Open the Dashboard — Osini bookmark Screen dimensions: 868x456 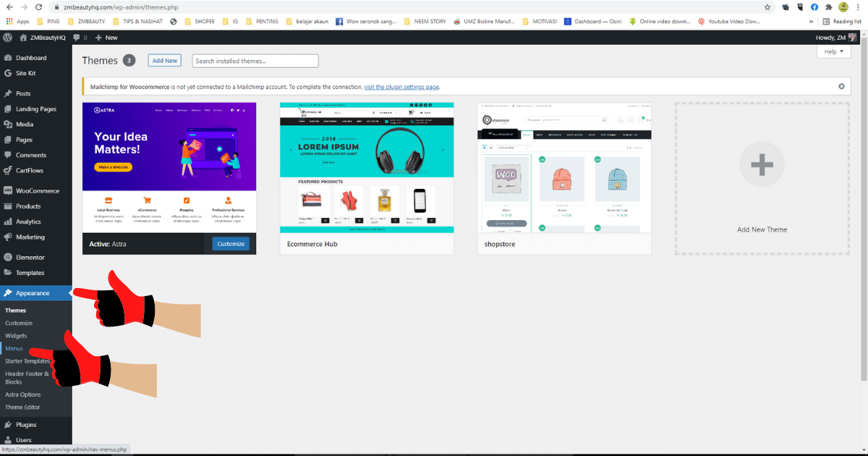click(x=592, y=22)
